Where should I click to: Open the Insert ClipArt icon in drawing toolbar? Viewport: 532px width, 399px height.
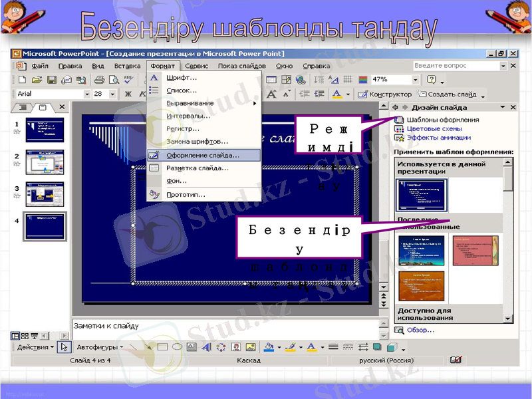(x=235, y=346)
